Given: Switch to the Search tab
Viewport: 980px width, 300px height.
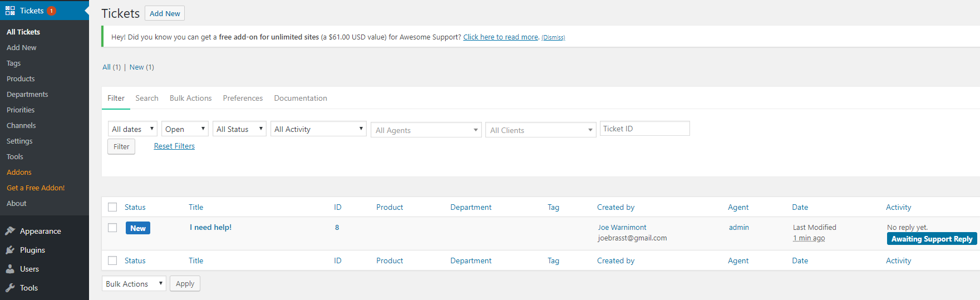Looking at the screenshot, I should pyautogui.click(x=147, y=98).
